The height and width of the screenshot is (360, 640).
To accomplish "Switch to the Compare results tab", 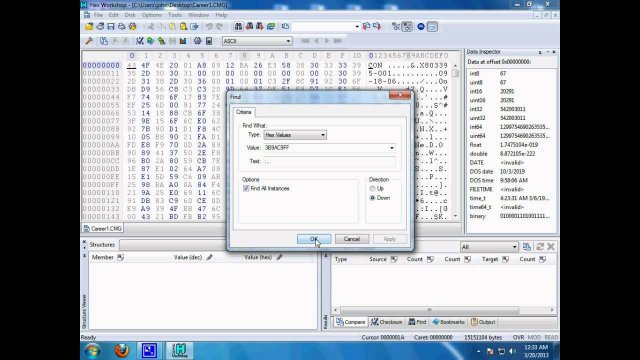I will [350, 322].
